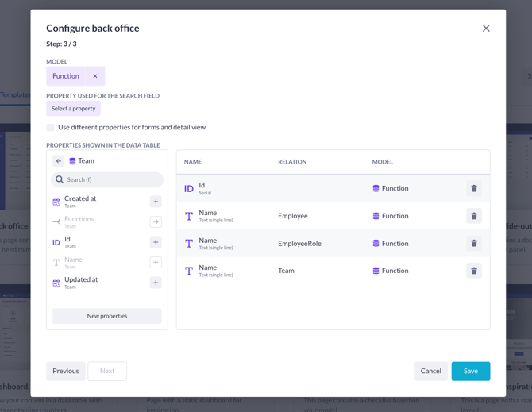Delete the Name row with Team relation
The image size is (532, 412).
pos(474,271)
